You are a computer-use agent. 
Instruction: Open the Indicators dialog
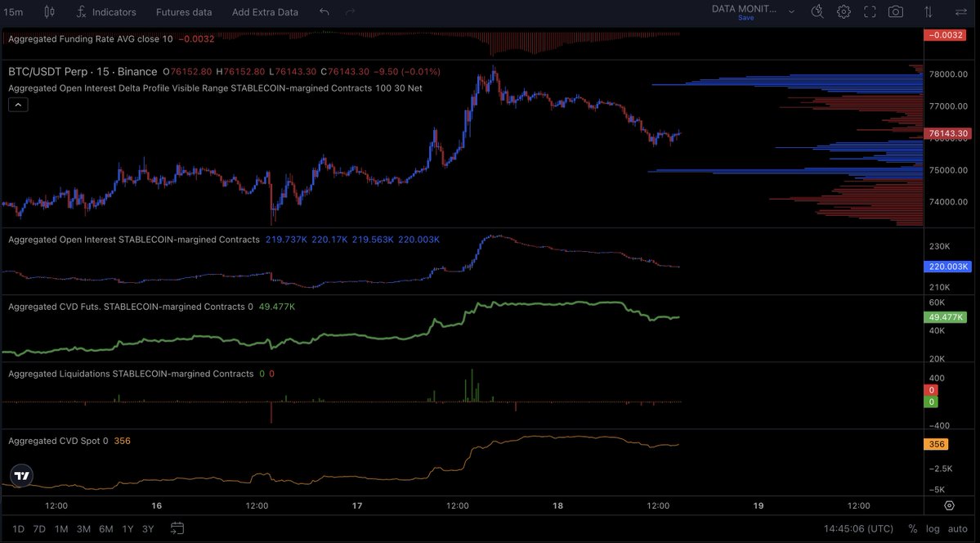(105, 12)
